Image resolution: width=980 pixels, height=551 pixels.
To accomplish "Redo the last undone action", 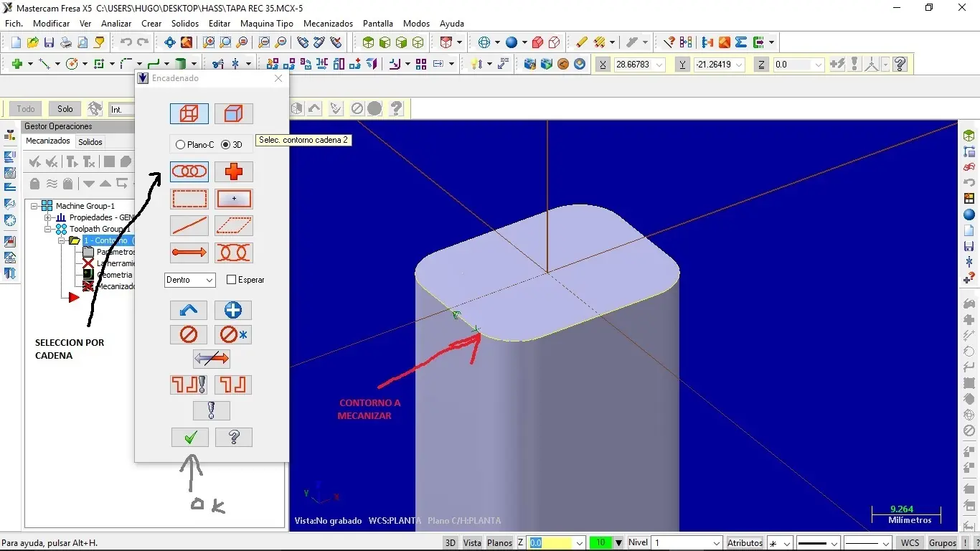I will pos(142,42).
